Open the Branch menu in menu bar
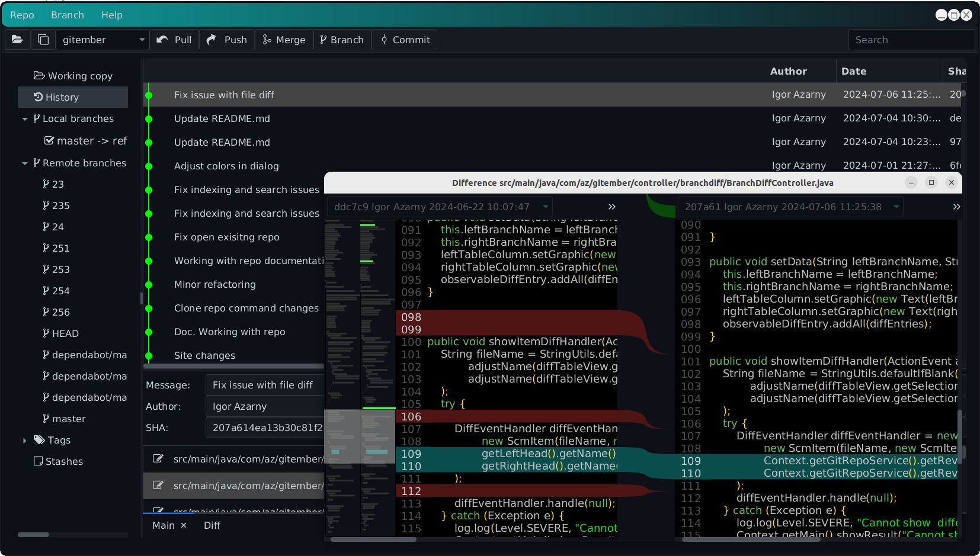This screenshot has height=556, width=980. tap(67, 15)
